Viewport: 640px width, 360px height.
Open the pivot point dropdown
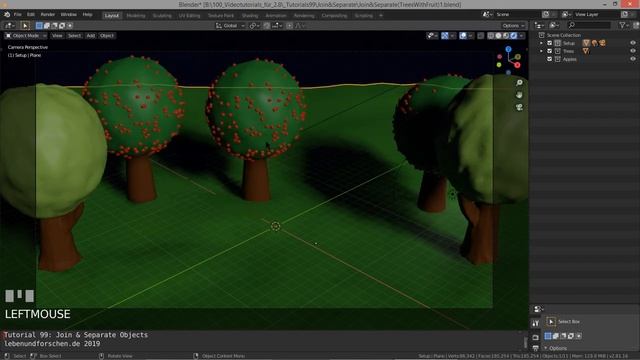click(255, 25)
